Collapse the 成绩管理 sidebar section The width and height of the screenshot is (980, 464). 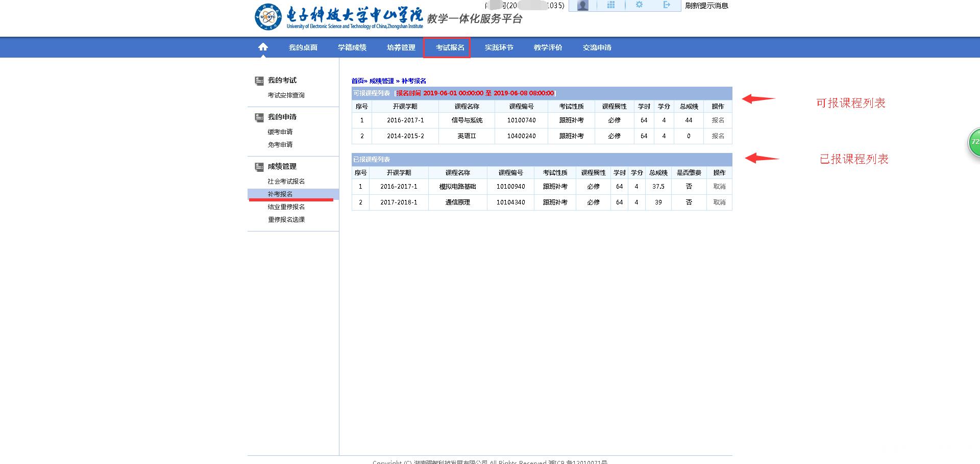[282, 166]
